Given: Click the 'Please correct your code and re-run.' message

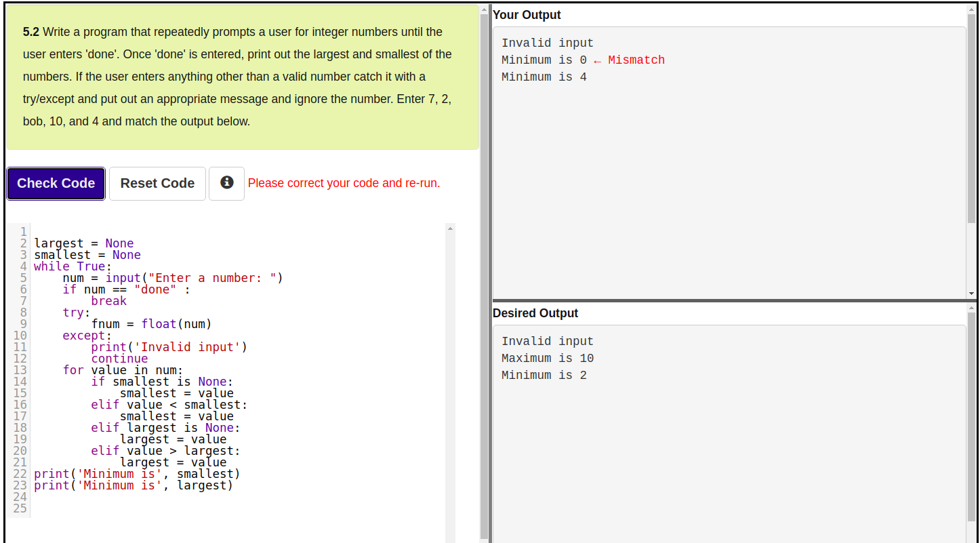Looking at the screenshot, I should 344,183.
